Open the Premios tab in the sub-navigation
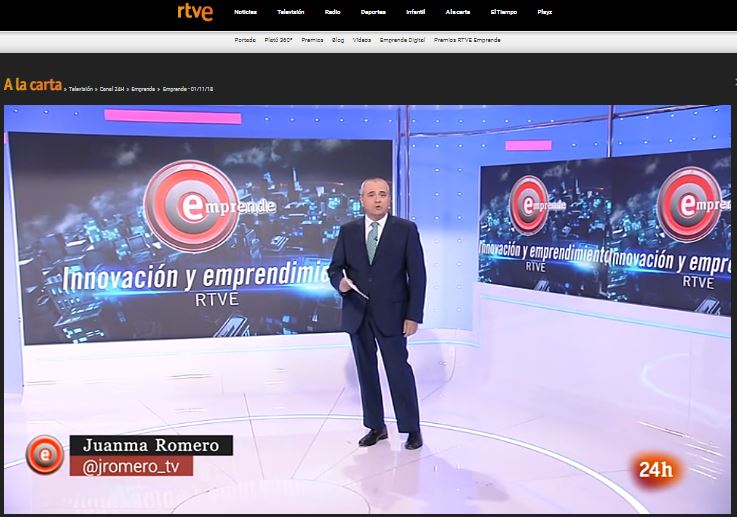The height and width of the screenshot is (517, 737). pyautogui.click(x=311, y=40)
